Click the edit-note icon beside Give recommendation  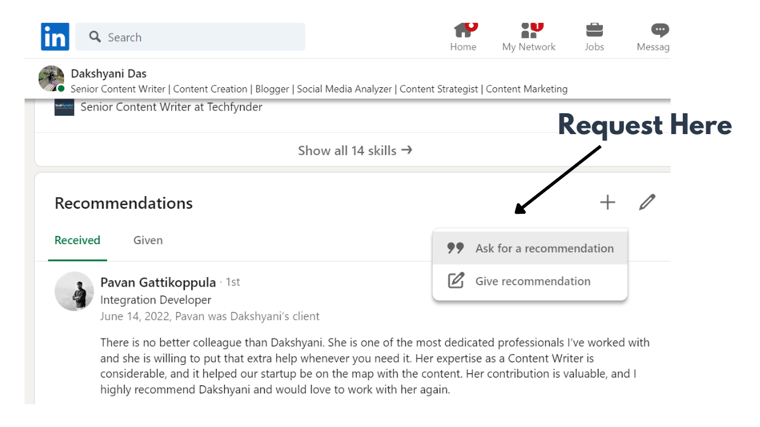[456, 281]
